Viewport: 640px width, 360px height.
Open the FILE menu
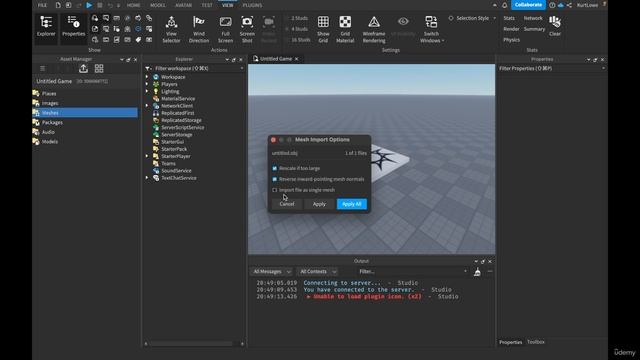pyautogui.click(x=42, y=5)
